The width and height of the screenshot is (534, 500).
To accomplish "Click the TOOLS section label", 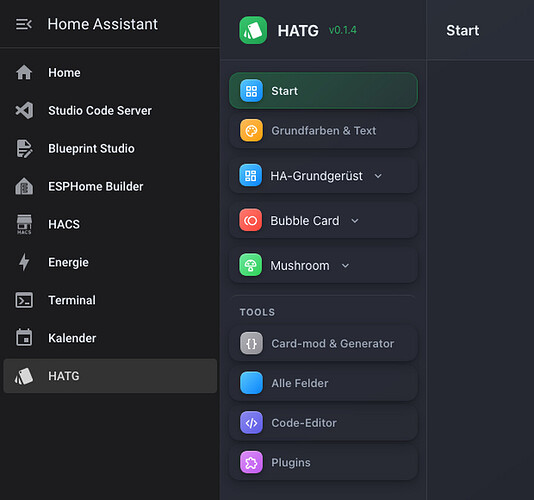I will (257, 312).
